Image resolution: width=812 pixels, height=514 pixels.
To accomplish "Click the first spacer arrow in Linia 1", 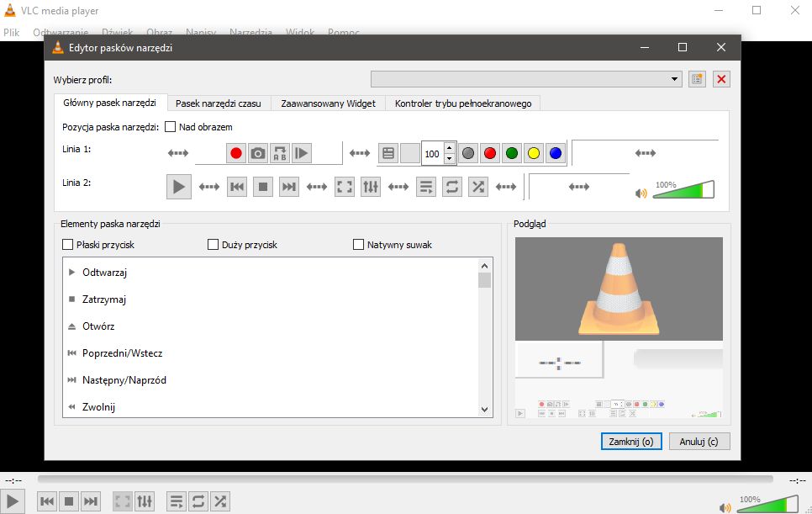I will pyautogui.click(x=178, y=153).
